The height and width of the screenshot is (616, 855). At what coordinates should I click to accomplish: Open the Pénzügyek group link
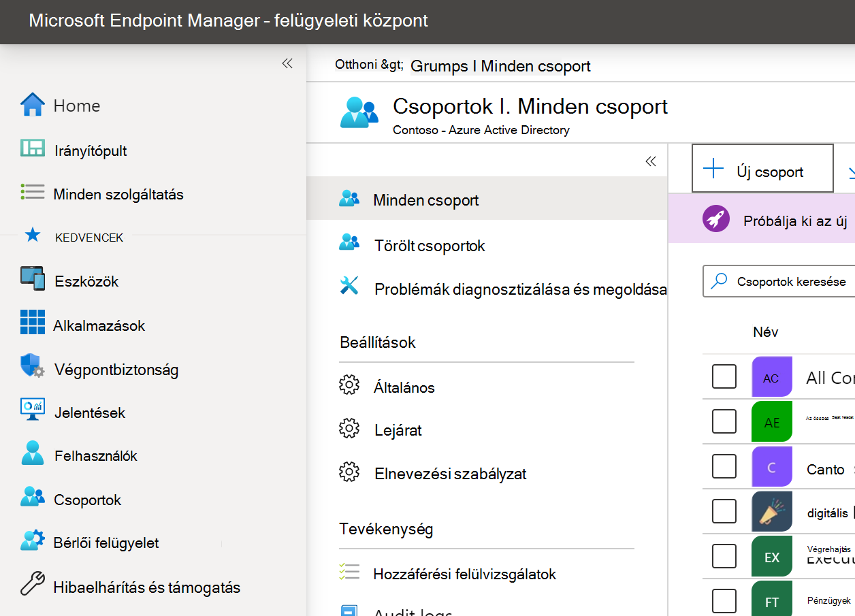828,601
